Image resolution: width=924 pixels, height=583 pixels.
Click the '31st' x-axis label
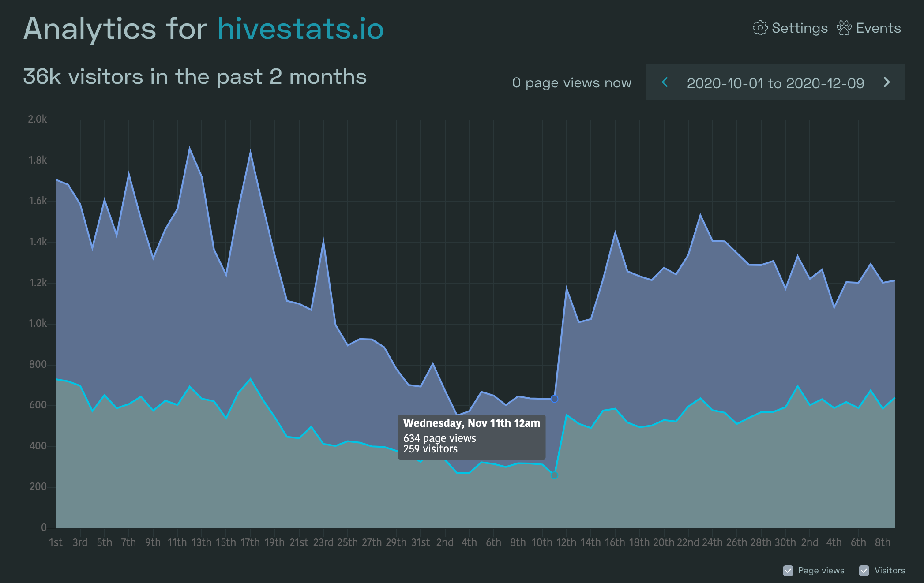pos(421,542)
